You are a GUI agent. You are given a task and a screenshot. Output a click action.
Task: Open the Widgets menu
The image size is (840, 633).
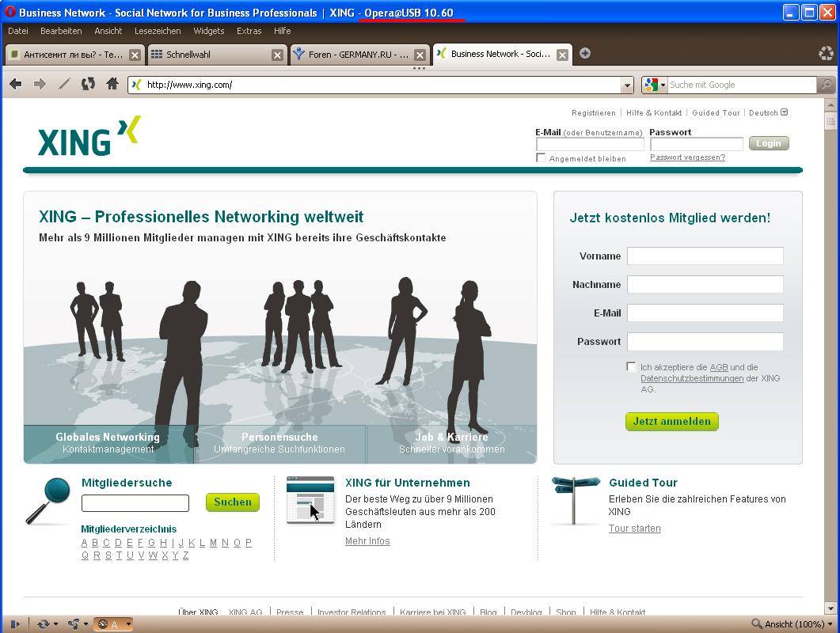pyautogui.click(x=209, y=31)
